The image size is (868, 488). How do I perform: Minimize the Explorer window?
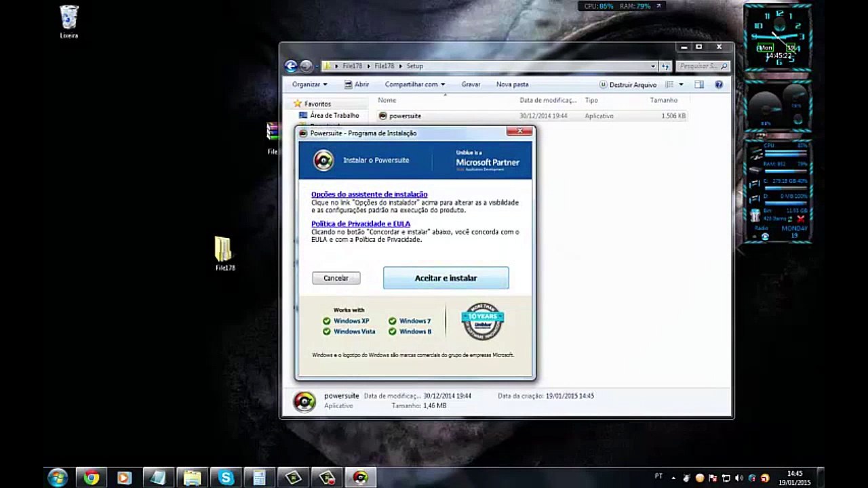tap(685, 47)
